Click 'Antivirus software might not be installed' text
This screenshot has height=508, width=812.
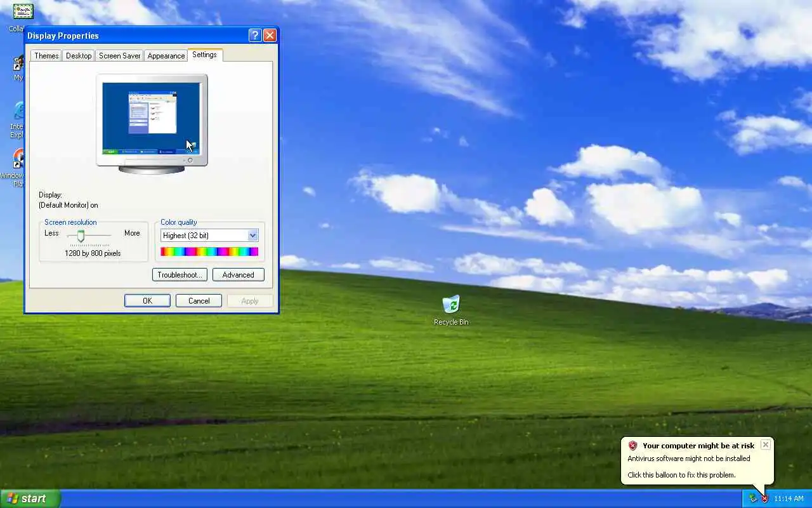click(689, 458)
